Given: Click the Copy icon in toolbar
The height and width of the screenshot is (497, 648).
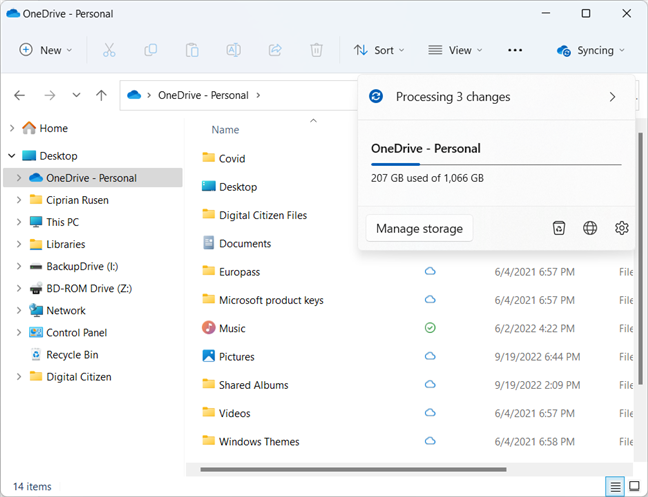Looking at the screenshot, I should (x=150, y=50).
